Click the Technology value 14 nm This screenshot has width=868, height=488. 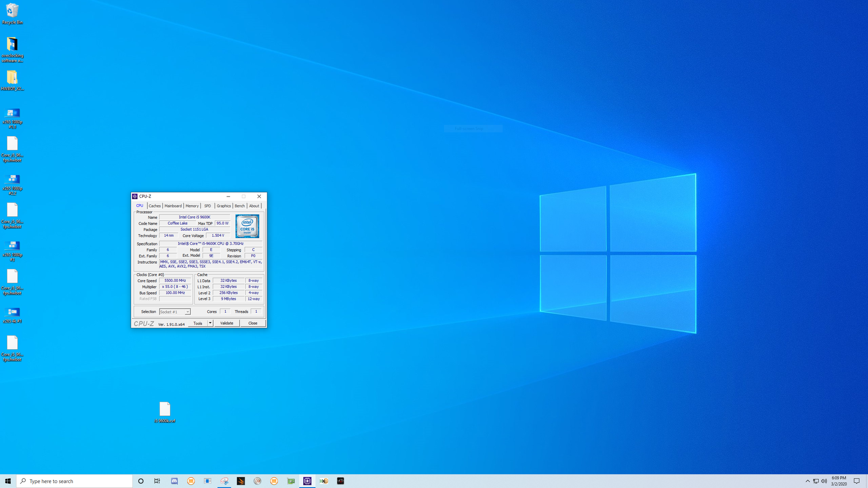[x=169, y=235]
